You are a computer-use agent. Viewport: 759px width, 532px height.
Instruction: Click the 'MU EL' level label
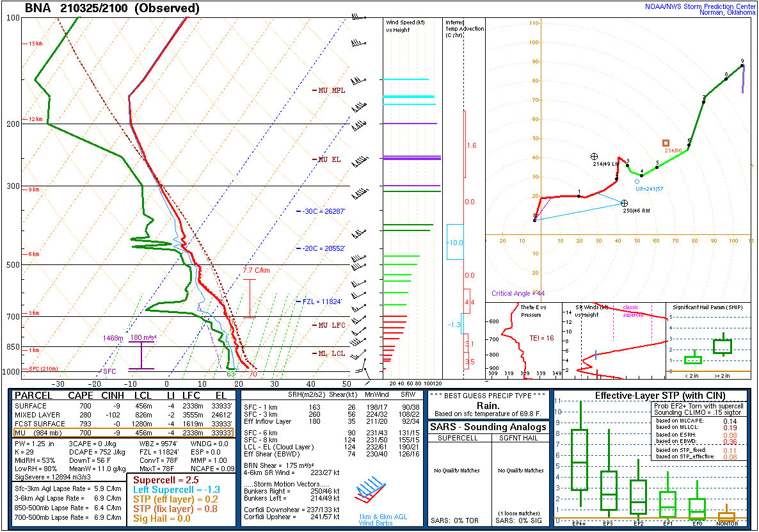pyautogui.click(x=329, y=159)
